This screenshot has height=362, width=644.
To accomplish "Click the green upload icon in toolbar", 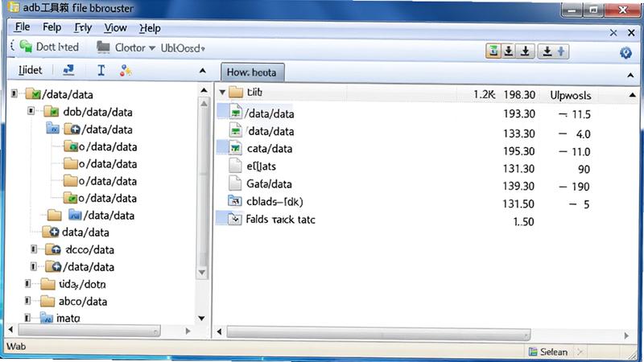I will click(493, 51).
